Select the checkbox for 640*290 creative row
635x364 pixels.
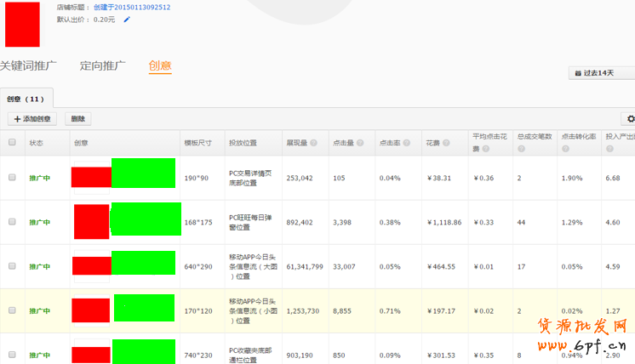[x=12, y=266]
